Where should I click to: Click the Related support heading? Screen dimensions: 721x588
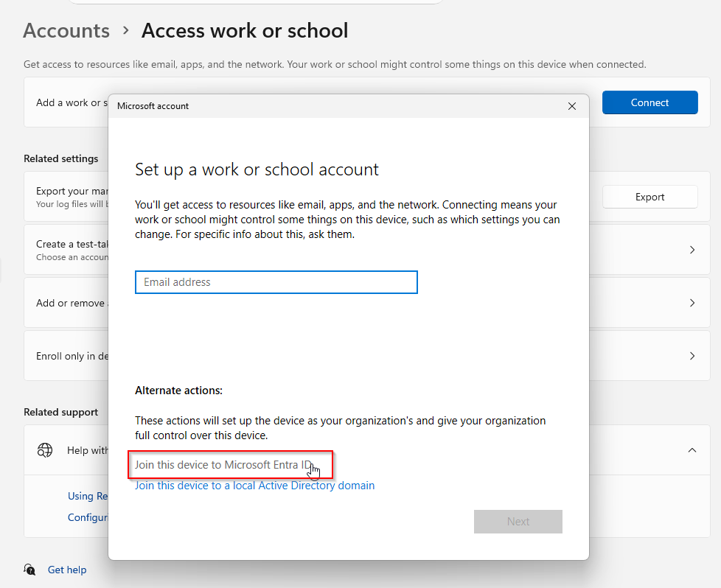(x=61, y=412)
